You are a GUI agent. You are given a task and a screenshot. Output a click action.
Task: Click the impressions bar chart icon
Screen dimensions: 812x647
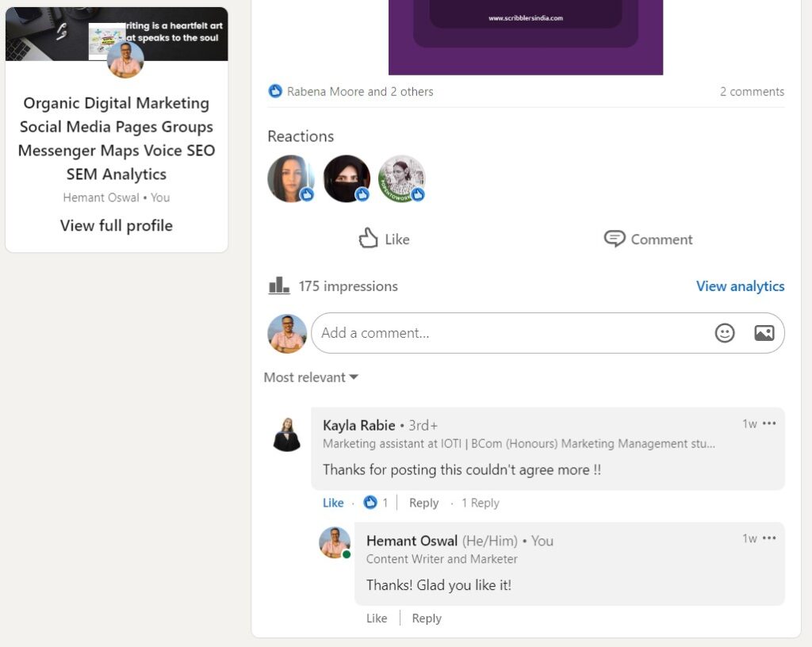279,286
